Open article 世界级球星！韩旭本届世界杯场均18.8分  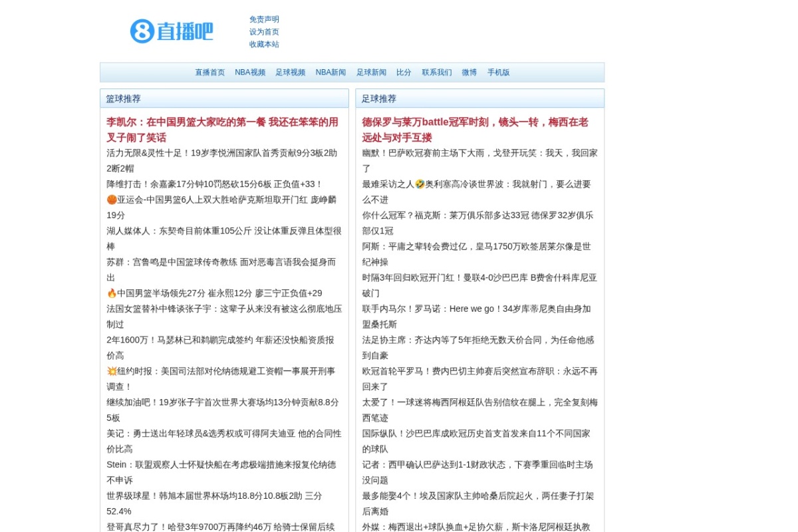tap(215, 503)
